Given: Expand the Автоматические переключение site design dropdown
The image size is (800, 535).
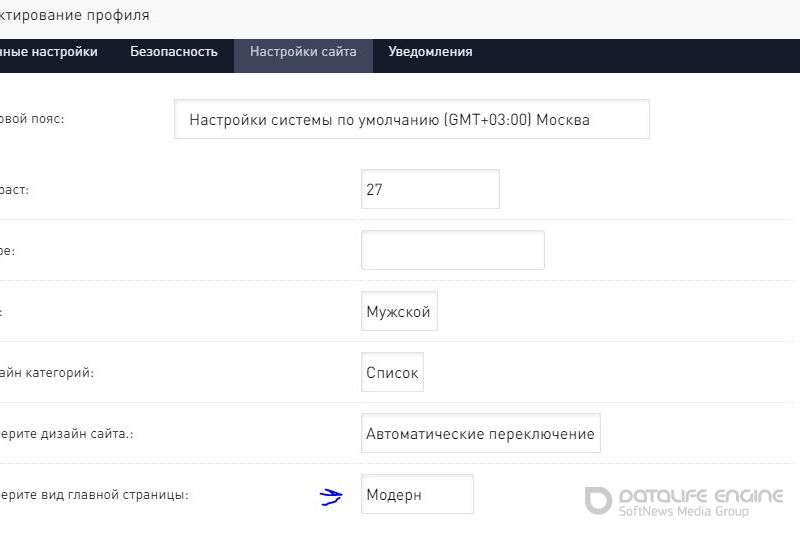Looking at the screenshot, I should point(480,434).
